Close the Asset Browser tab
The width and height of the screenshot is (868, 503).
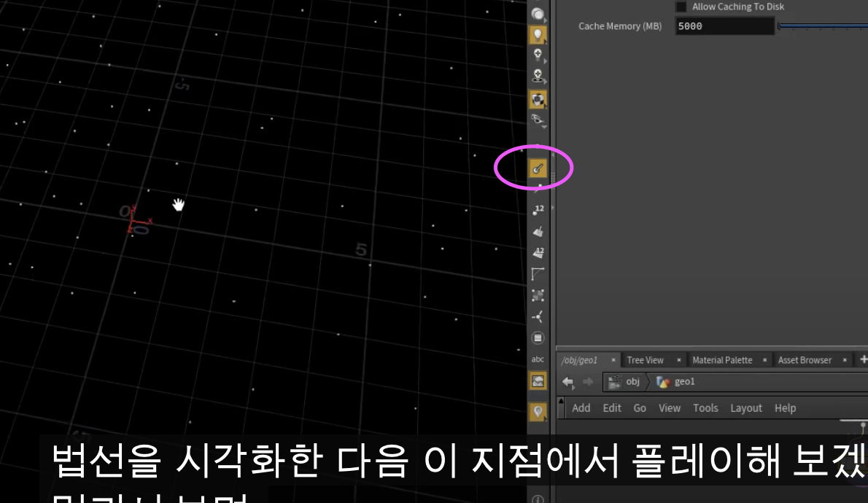point(844,360)
